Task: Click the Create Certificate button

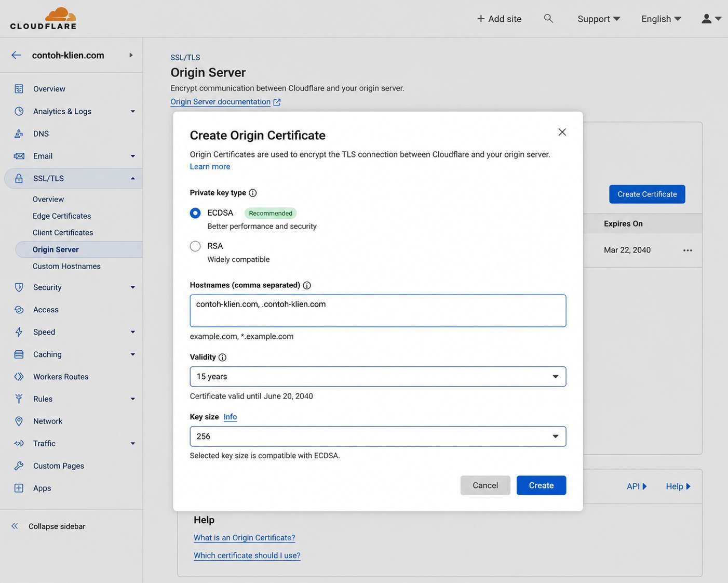Action: [x=647, y=194]
